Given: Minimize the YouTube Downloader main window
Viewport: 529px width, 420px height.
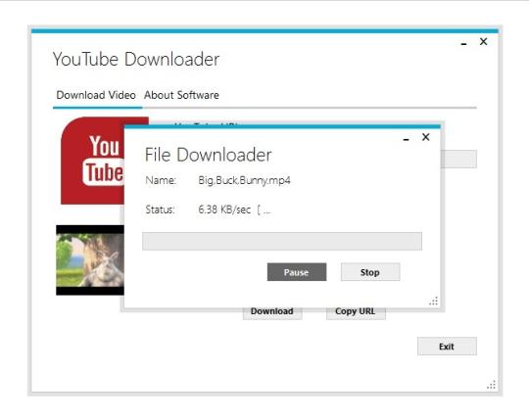Looking at the screenshot, I should [x=464, y=44].
